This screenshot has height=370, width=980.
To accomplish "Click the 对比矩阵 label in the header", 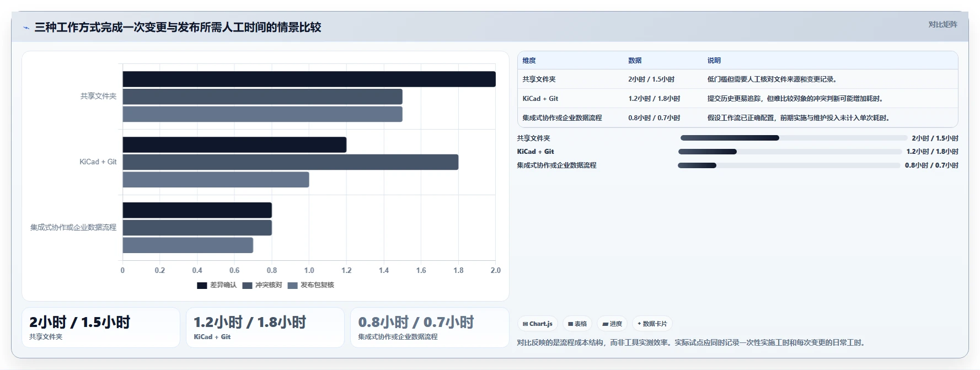I will click(942, 24).
